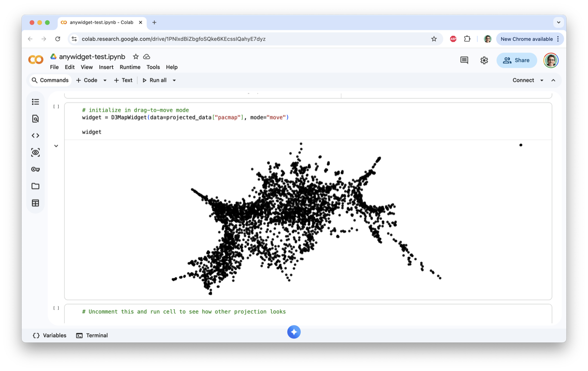This screenshot has width=588, height=371.
Task: Open the Terminal panel
Action: coord(92,335)
